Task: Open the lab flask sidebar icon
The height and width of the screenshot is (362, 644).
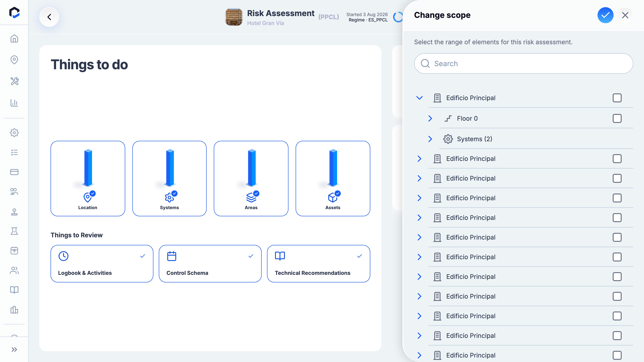Action: 14,231
